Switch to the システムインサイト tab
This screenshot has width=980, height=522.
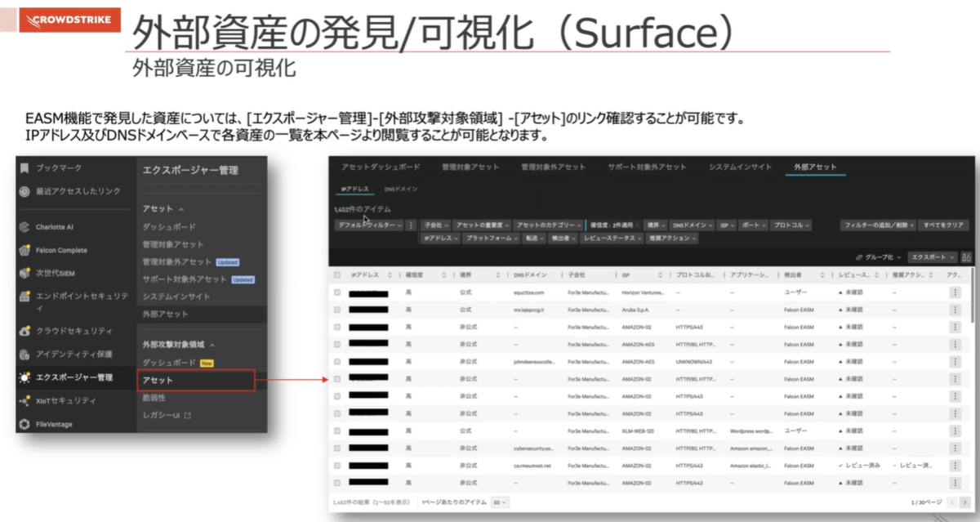pyautogui.click(x=740, y=167)
